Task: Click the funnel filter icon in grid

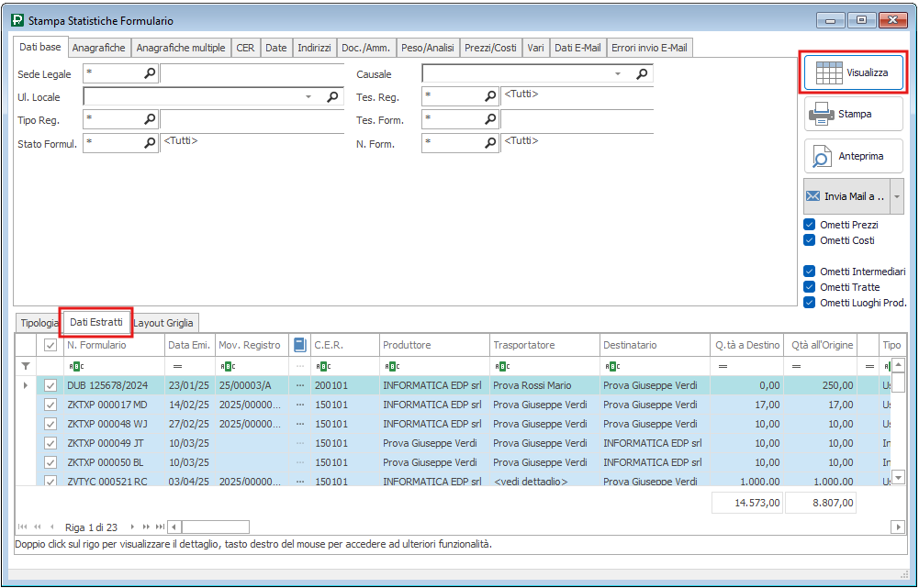Action: point(26,366)
